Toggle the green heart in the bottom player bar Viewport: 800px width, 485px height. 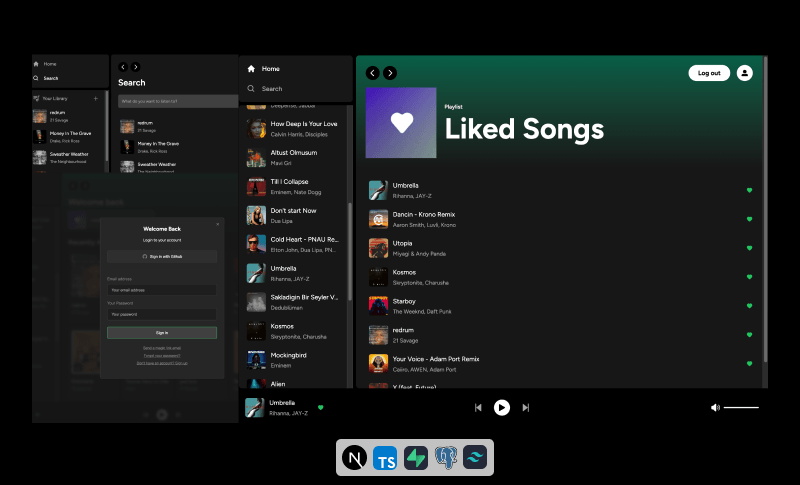320,407
